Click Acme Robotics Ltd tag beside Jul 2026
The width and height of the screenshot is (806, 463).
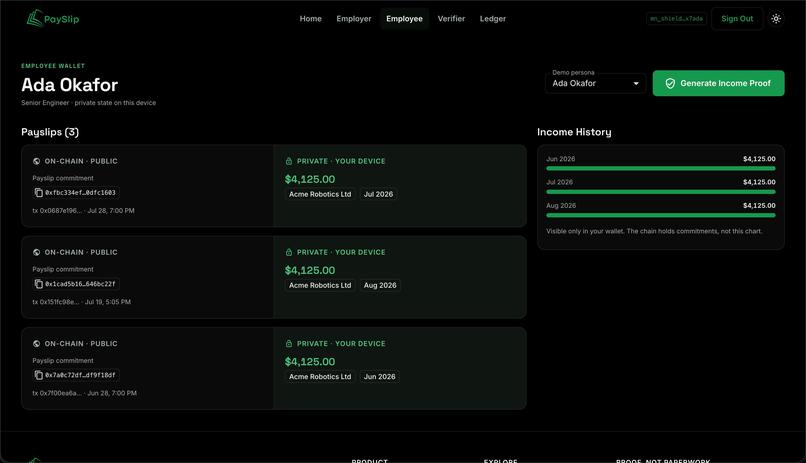(x=320, y=194)
